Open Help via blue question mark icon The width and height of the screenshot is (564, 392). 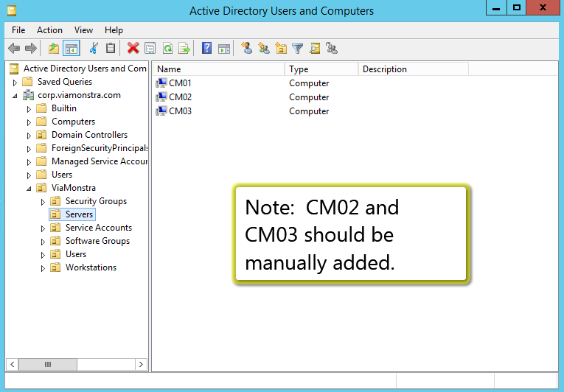(x=206, y=49)
